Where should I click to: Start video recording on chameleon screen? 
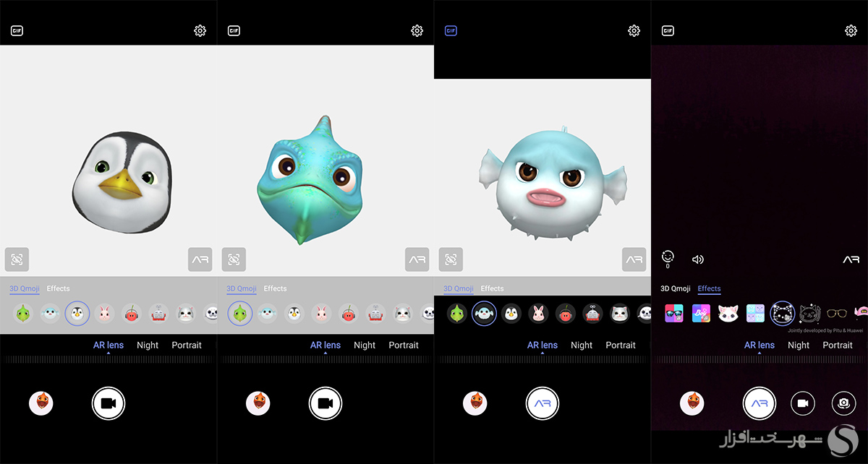325,403
